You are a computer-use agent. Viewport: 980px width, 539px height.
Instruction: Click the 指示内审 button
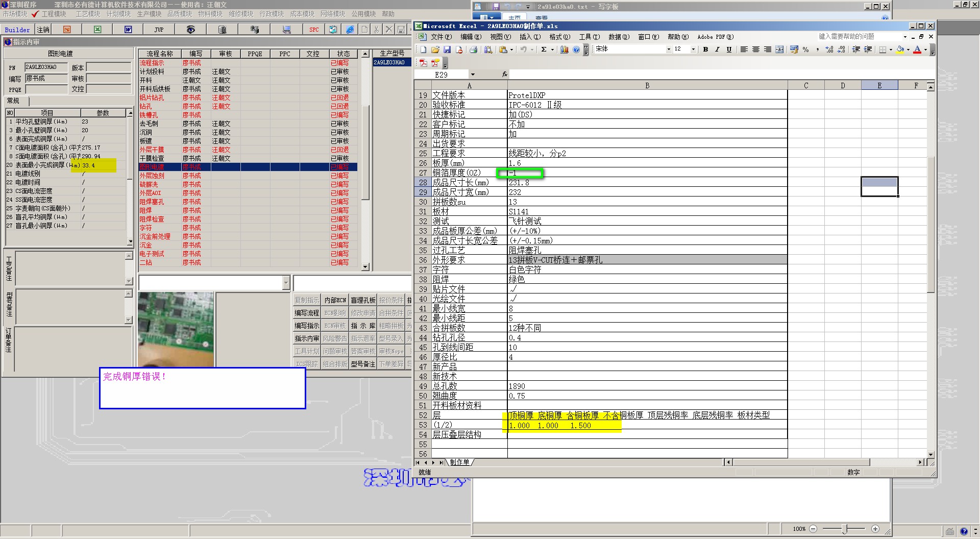(307, 338)
